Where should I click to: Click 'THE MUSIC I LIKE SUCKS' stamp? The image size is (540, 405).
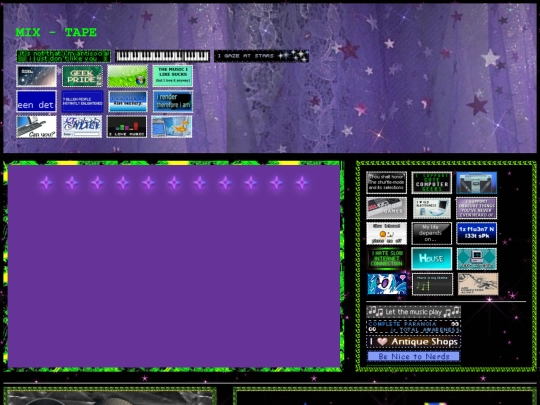tap(173, 76)
